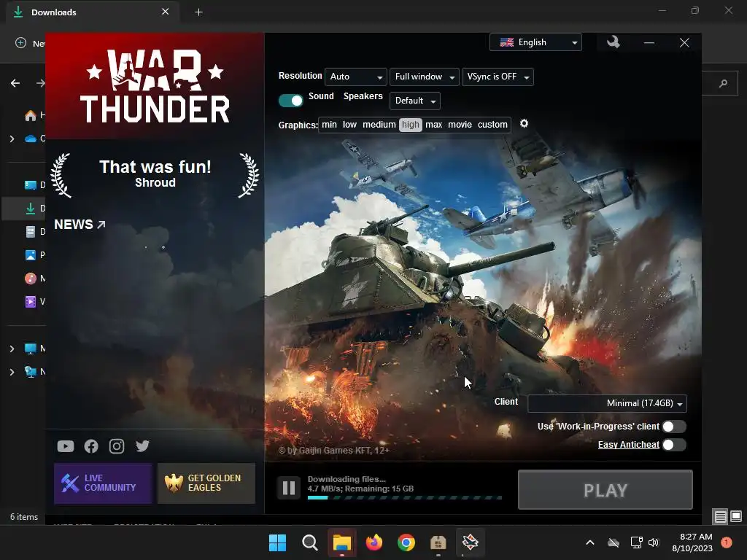Open Pictures in the Explorer sidebar

coord(35,255)
